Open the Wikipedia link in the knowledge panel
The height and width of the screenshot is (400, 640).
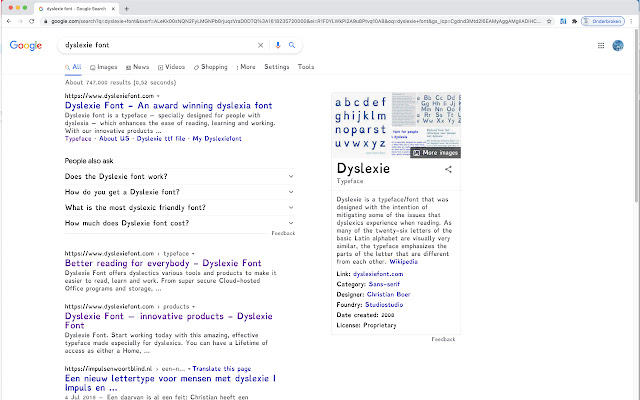403,262
